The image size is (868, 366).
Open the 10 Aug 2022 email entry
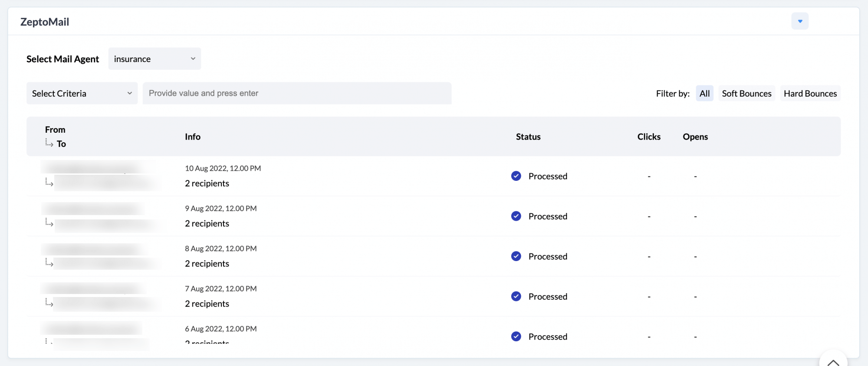pos(223,168)
